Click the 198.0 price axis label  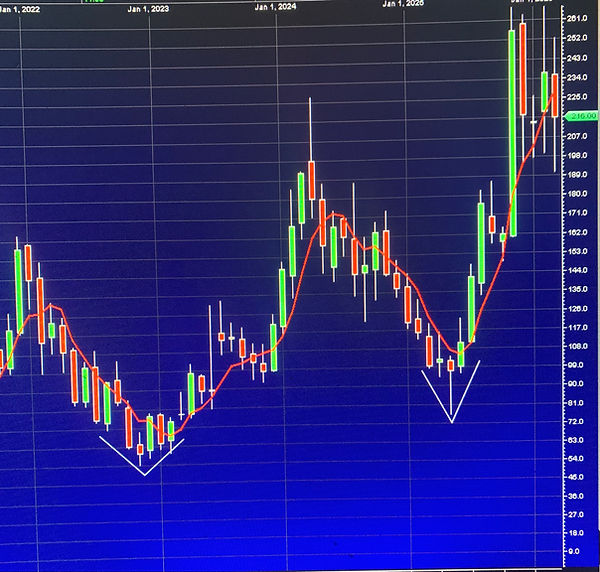coord(579,155)
